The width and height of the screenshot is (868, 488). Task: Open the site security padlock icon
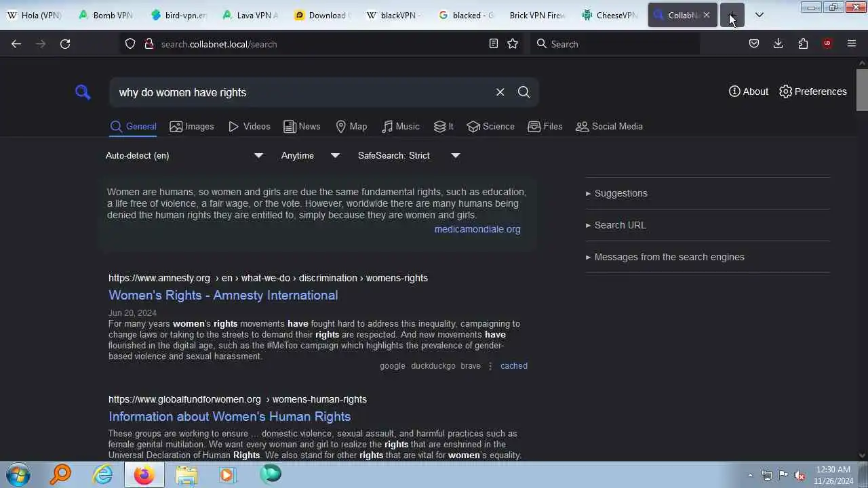click(x=149, y=43)
